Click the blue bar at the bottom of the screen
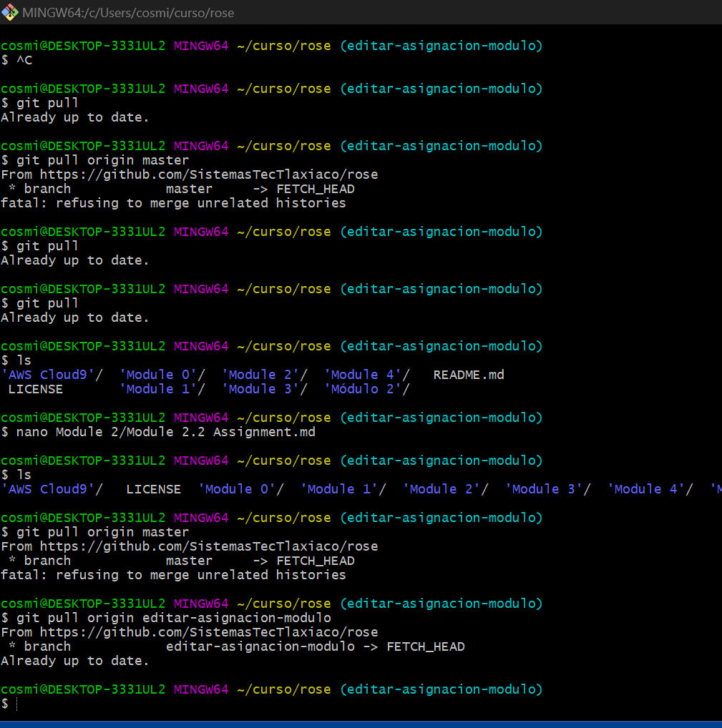This screenshot has width=722, height=728. 361,724
